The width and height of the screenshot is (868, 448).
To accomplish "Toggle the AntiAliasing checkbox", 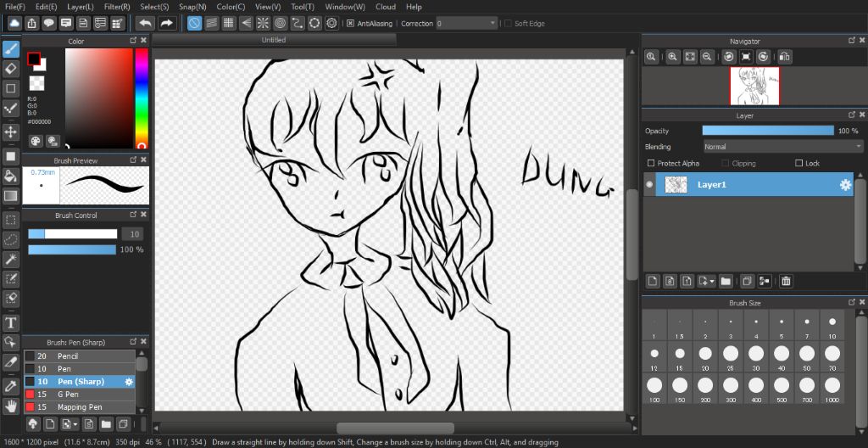I will [x=350, y=23].
